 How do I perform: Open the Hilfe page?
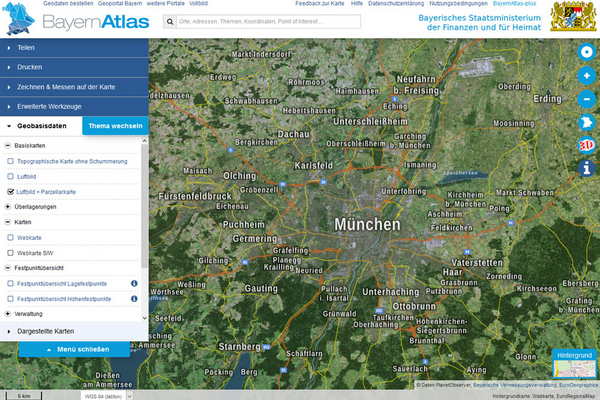pyautogui.click(x=357, y=3)
